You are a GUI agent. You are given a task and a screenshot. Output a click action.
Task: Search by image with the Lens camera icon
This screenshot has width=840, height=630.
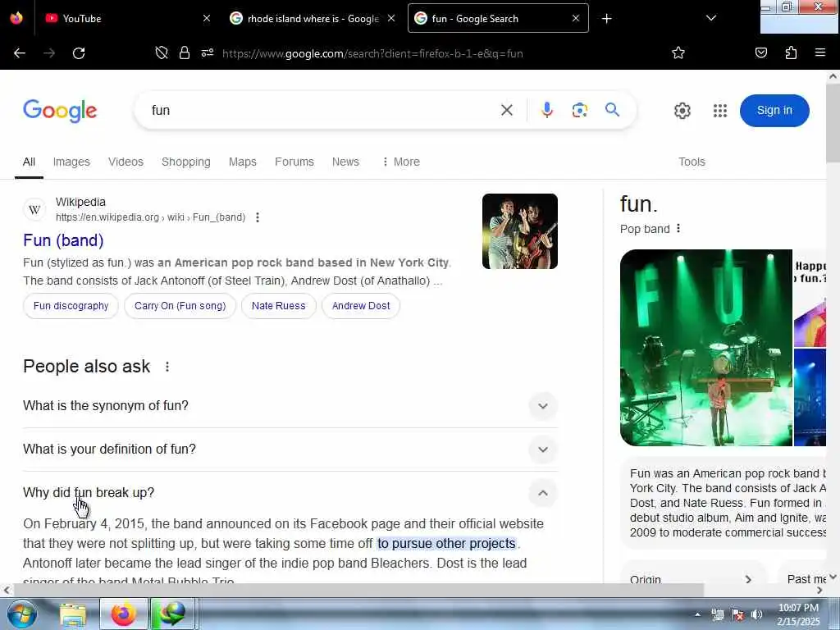point(580,110)
